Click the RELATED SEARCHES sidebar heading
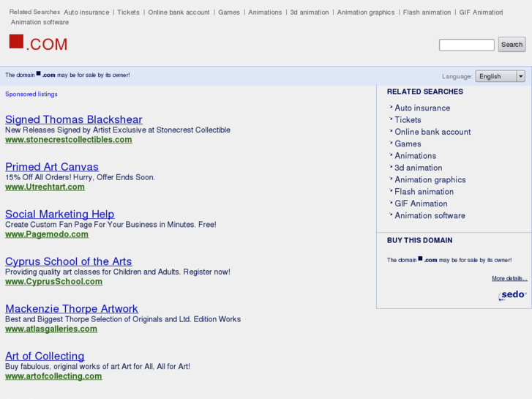 (425, 92)
